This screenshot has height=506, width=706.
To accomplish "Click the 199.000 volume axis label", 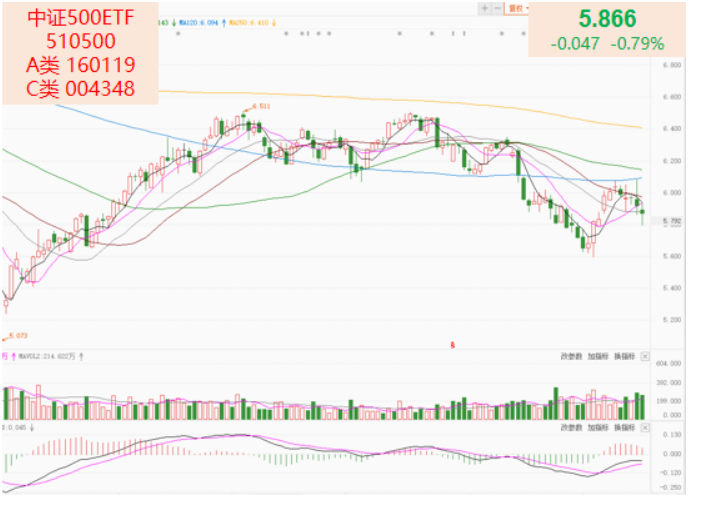I will click(668, 401).
